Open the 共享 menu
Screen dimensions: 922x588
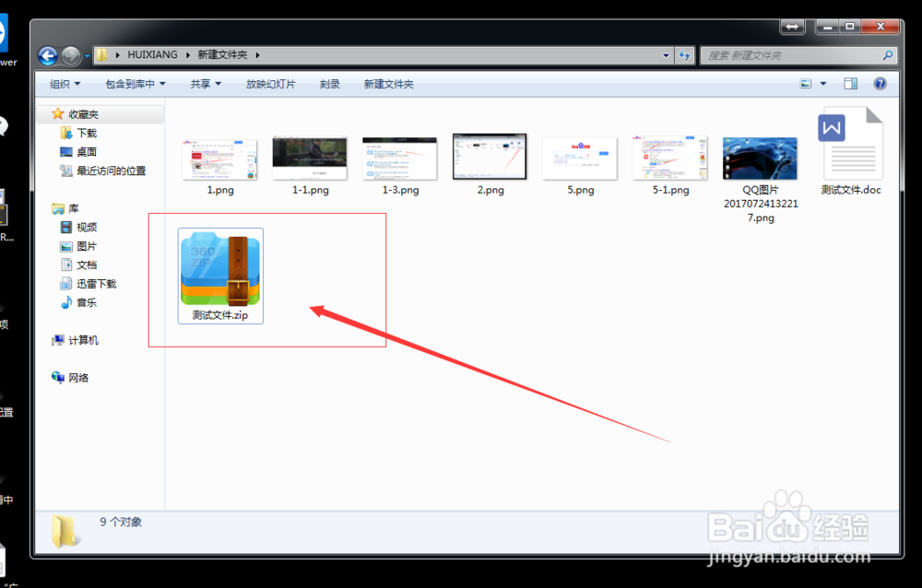[x=206, y=84]
